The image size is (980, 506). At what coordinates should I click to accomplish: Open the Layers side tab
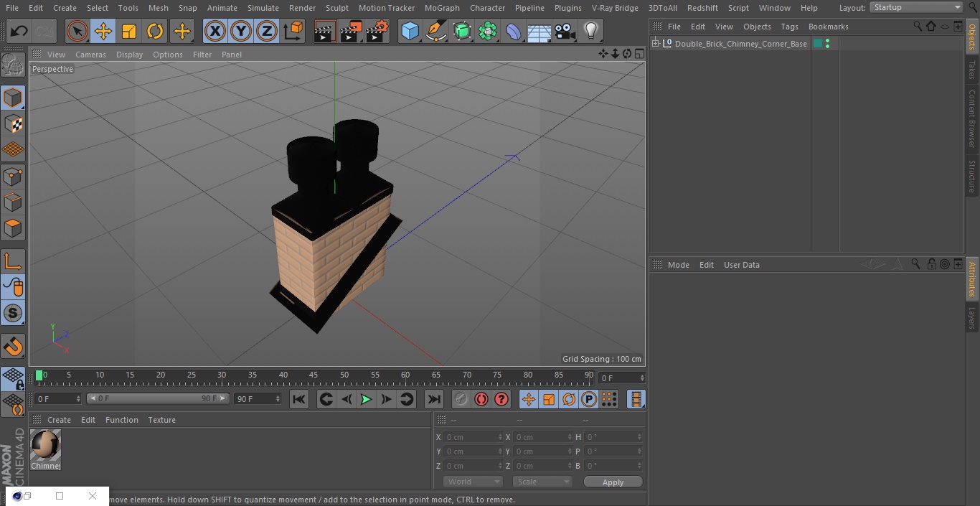pos(972,318)
